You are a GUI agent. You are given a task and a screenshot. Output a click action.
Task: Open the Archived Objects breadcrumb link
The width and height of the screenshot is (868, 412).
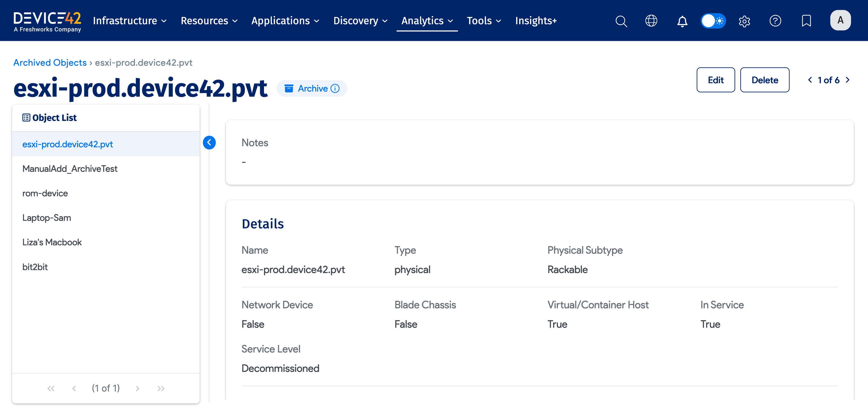(x=50, y=62)
